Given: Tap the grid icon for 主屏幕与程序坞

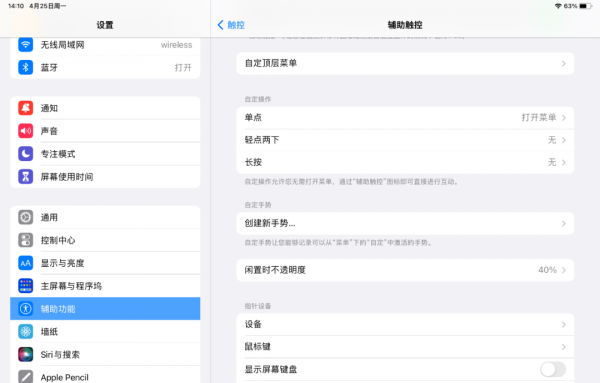Looking at the screenshot, I should (x=26, y=286).
